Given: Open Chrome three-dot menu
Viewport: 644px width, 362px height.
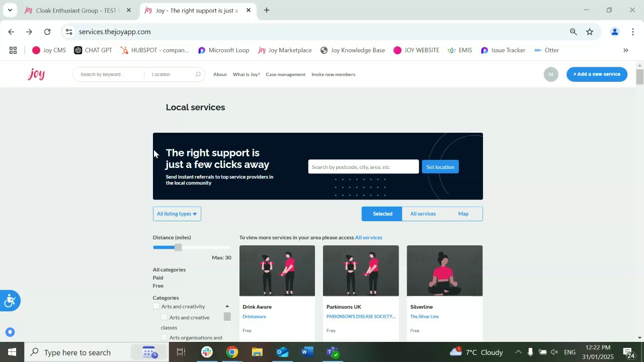Looking at the screenshot, I should coord(633,32).
